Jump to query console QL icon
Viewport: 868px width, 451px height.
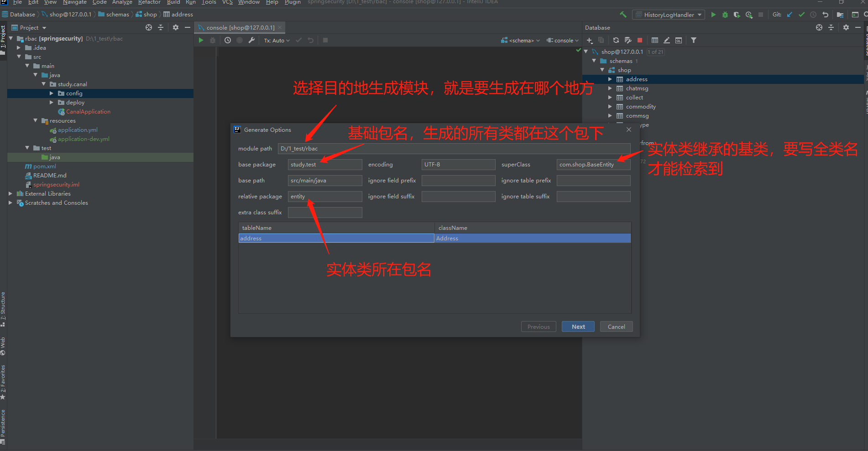click(x=679, y=40)
